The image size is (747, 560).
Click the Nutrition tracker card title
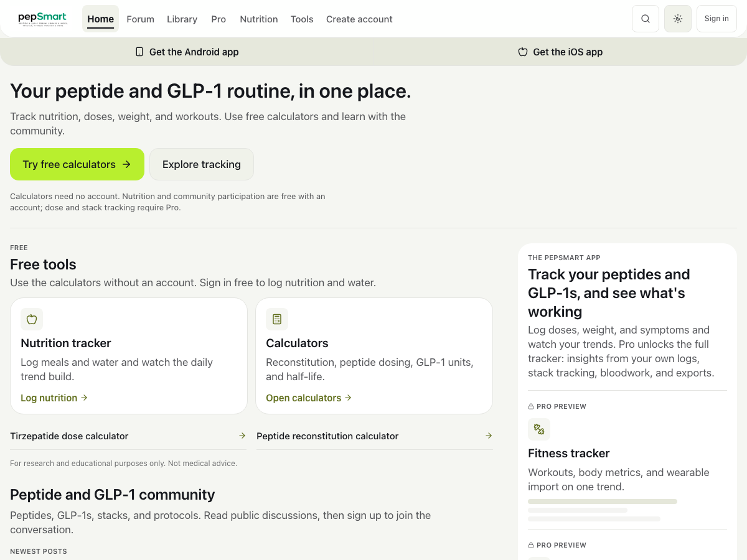pyautogui.click(x=66, y=343)
